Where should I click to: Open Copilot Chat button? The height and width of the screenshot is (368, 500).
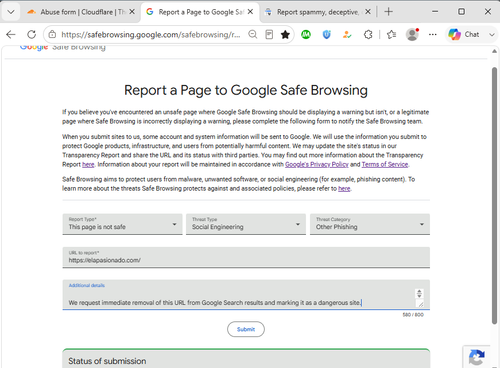[x=464, y=34]
